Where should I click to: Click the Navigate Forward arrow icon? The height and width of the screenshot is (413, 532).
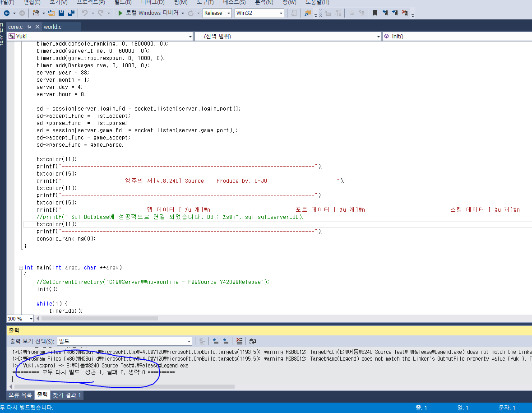click(22, 13)
